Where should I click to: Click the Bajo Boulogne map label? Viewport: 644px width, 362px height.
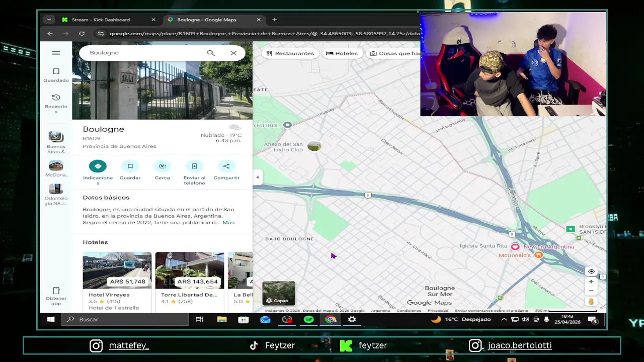point(289,239)
